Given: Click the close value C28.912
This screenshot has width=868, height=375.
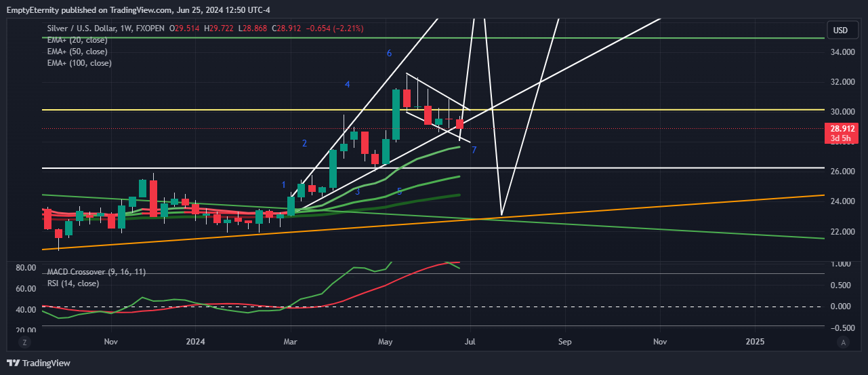Looking at the screenshot, I should tap(287, 28).
